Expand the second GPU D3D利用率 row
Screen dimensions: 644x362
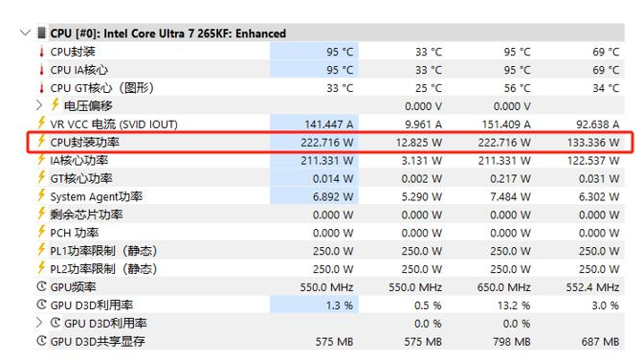[x=39, y=323]
